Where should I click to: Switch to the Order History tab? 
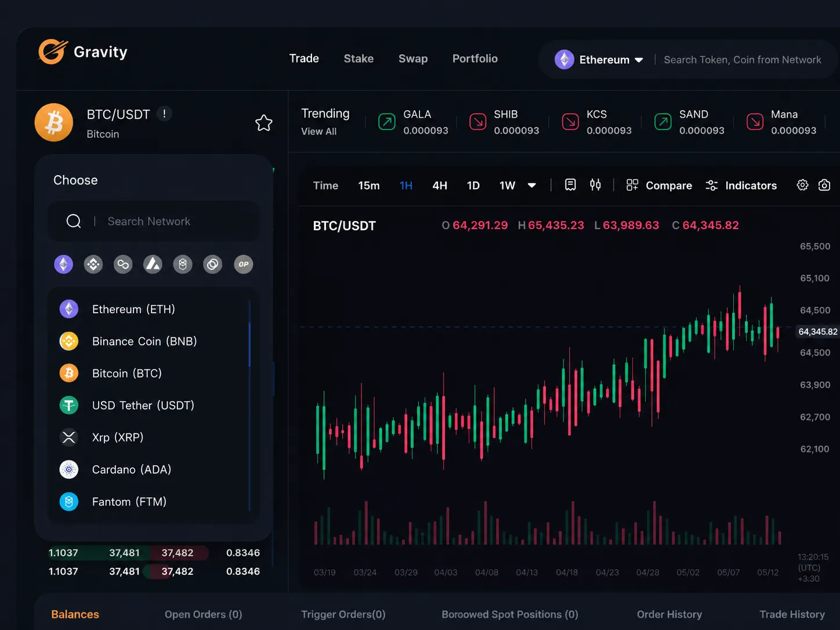pyautogui.click(x=669, y=614)
